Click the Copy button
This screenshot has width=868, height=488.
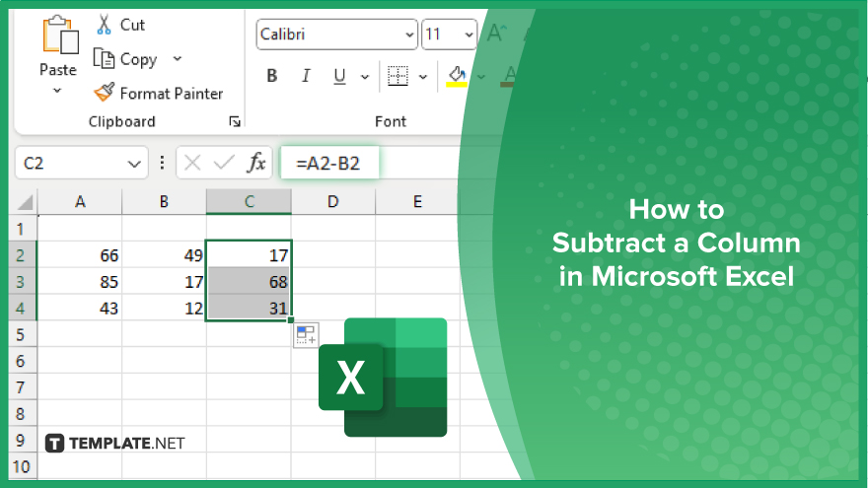click(125, 58)
